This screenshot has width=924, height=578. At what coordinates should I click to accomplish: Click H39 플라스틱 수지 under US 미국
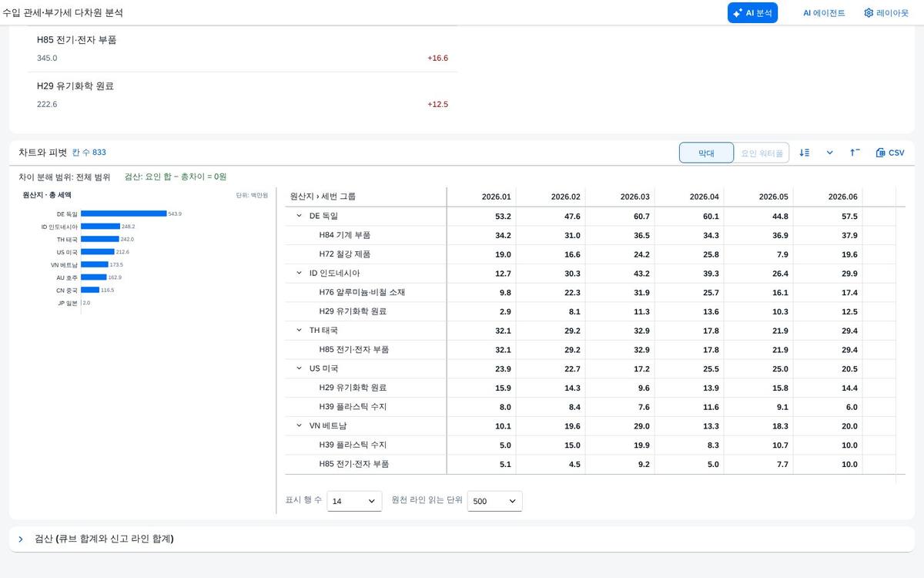pos(353,406)
